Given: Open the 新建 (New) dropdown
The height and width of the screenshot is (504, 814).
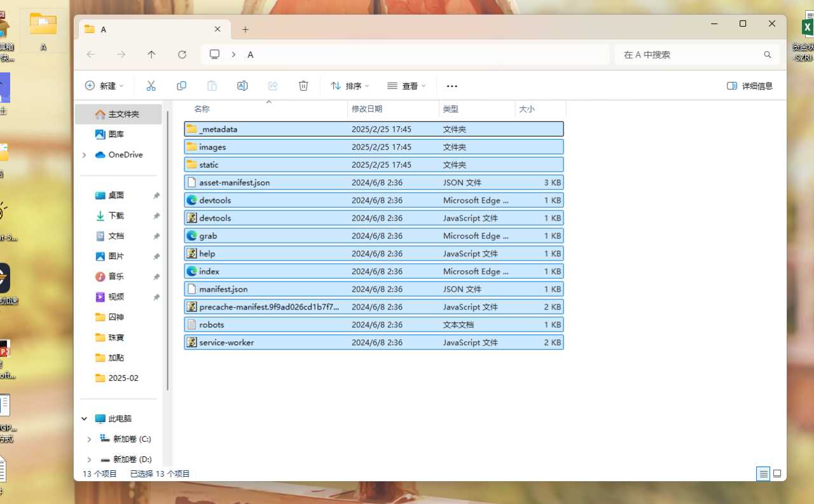Looking at the screenshot, I should coord(104,85).
